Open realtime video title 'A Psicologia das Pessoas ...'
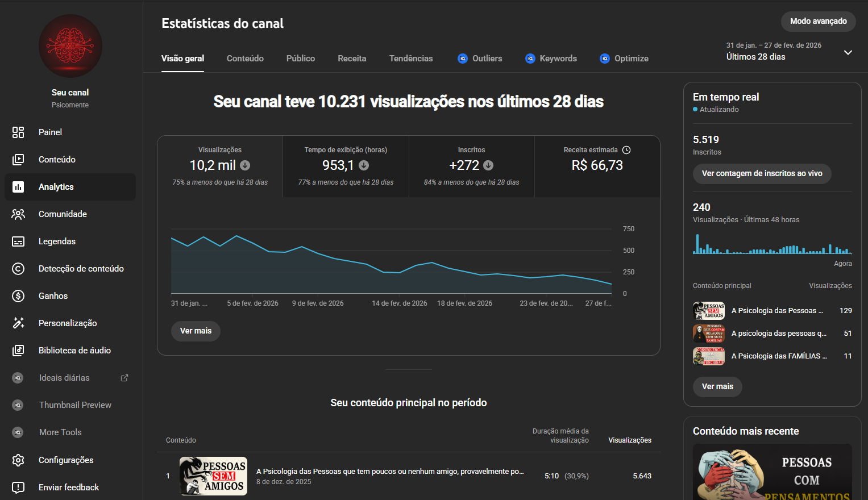Screen dimensions: 868x500 click(778, 311)
